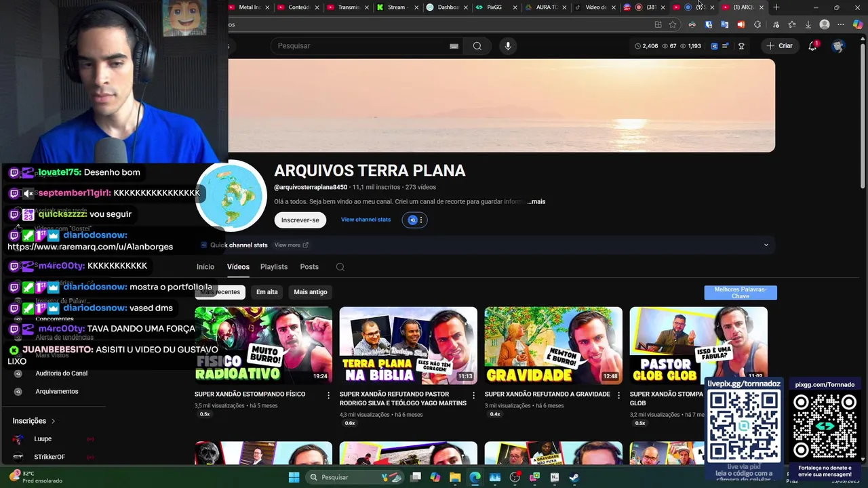Select the Vídeos tab
Screen dimensions: 868x488
coord(238,267)
